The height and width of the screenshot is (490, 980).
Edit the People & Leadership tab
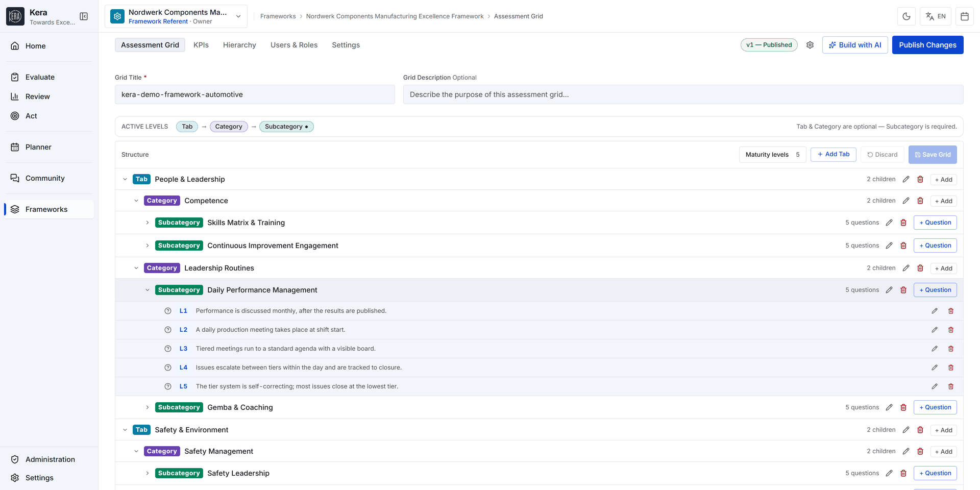tap(906, 179)
